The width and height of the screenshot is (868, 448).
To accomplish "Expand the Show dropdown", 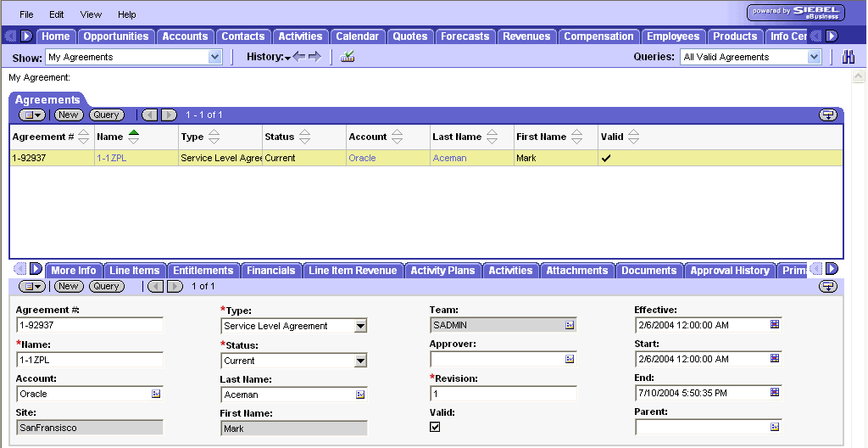I will 214,57.
